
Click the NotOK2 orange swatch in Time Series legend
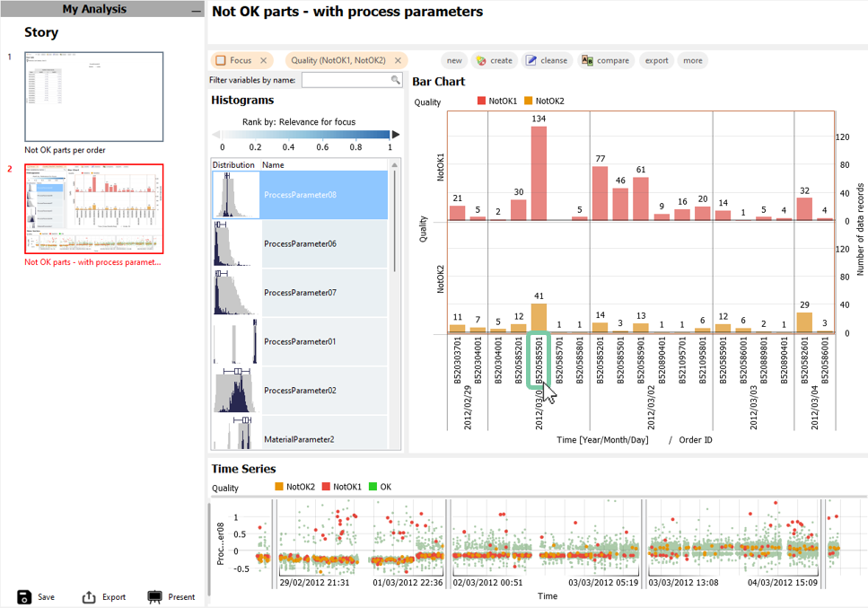[279, 487]
